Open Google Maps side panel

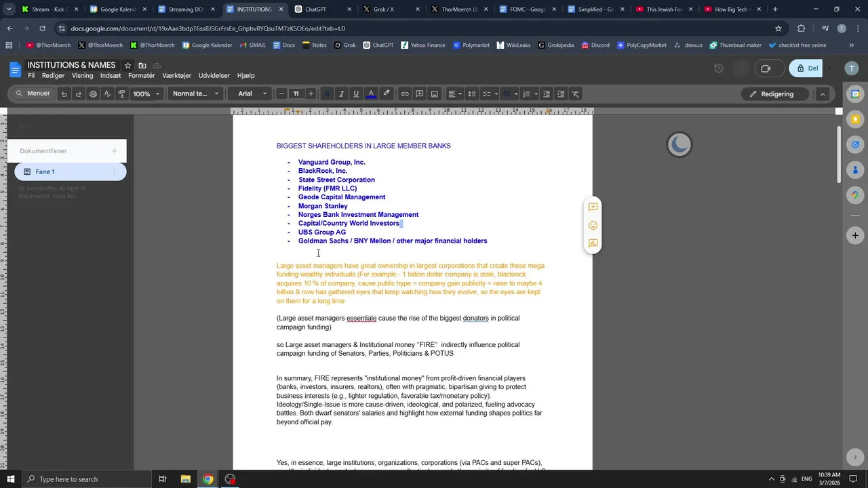(x=855, y=195)
